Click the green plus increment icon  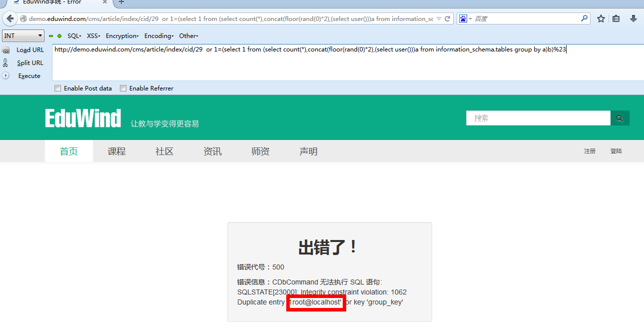tap(59, 36)
